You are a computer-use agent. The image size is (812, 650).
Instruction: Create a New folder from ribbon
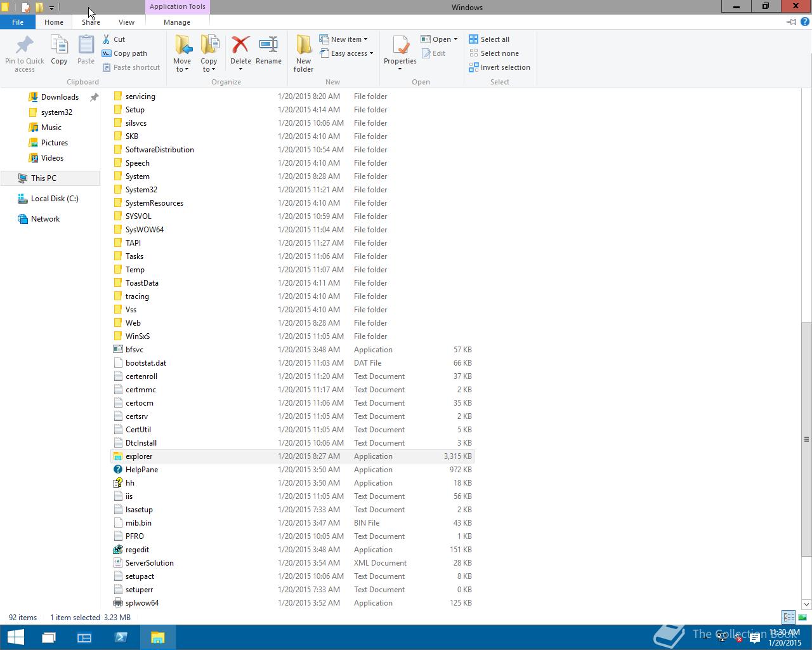[x=303, y=54]
